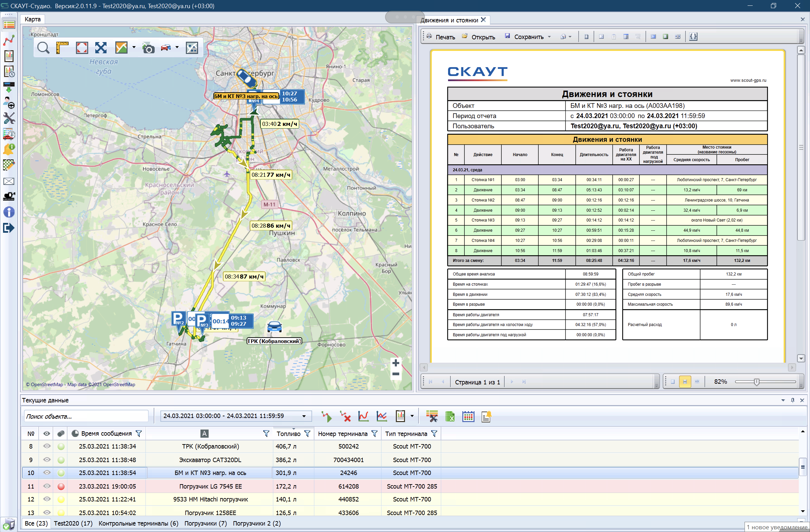The width and height of the screenshot is (810, 532).
Task: Click the red frame area-select map tool
Action: 82,47
